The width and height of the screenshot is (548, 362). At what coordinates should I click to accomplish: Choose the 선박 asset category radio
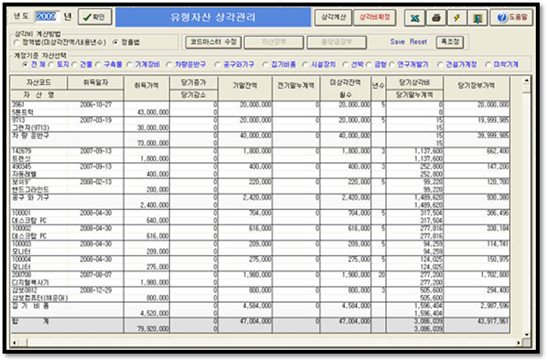click(346, 65)
